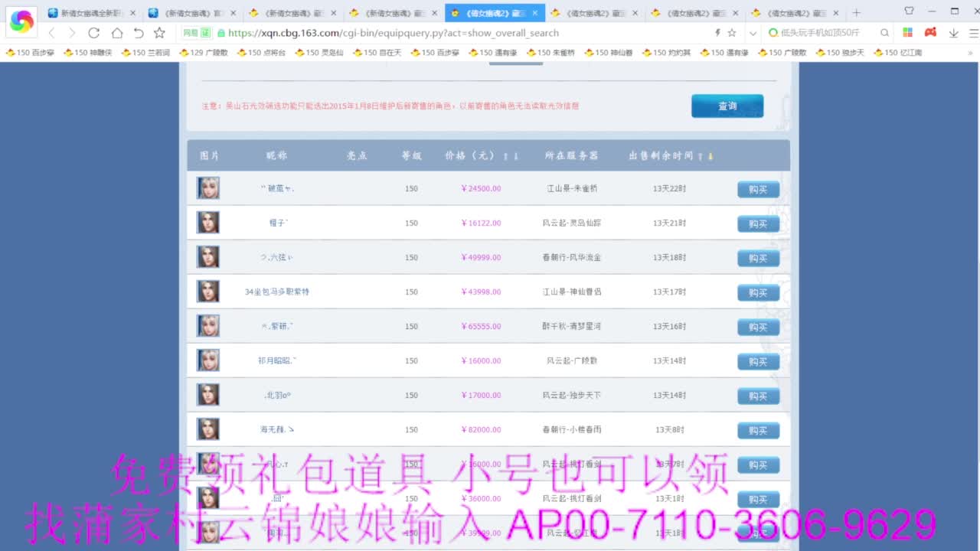
Task: Click 购买 for the 帽子` row
Action: 758,223
